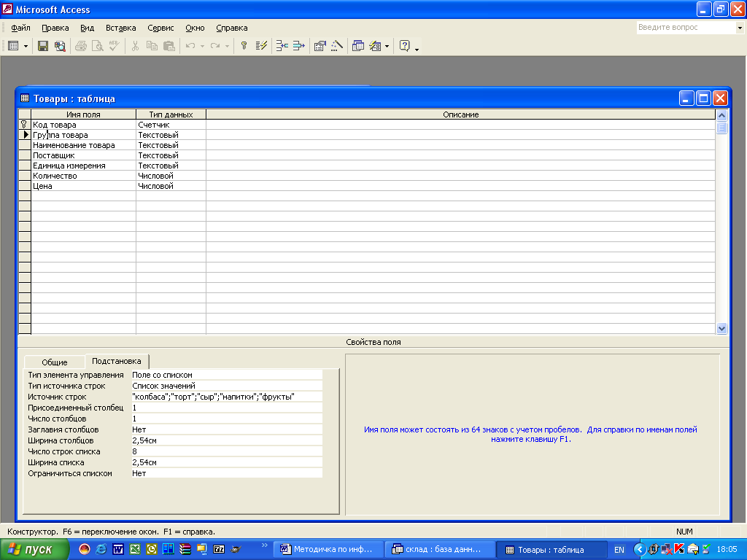Click the field name Единица измерения
747x560 pixels.
tap(69, 166)
